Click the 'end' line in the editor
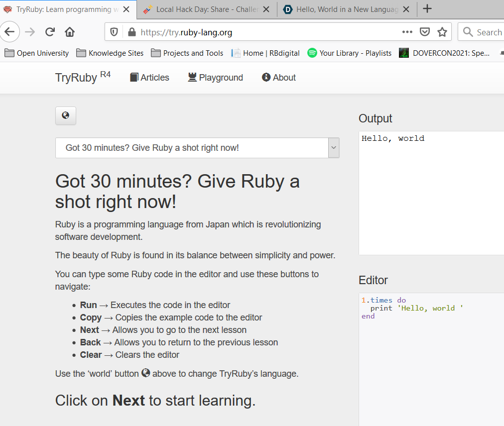This screenshot has width=504, height=426. [x=368, y=316]
